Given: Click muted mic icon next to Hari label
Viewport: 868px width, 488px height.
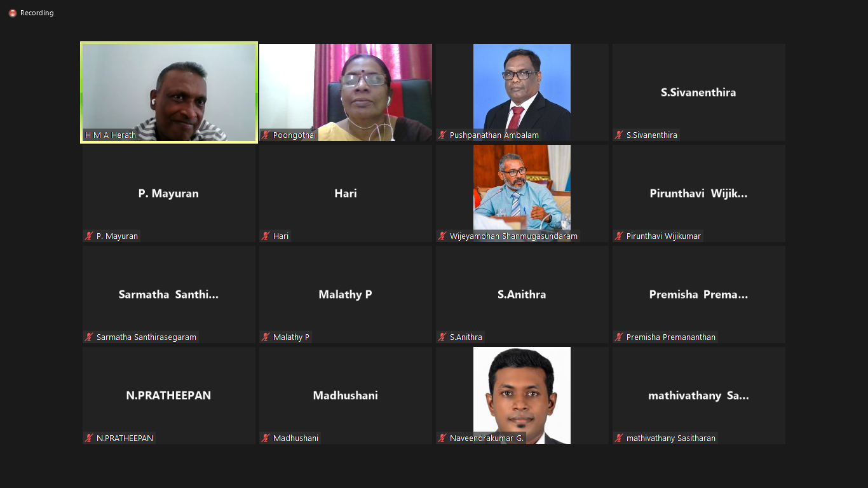Looking at the screenshot, I should coord(266,236).
